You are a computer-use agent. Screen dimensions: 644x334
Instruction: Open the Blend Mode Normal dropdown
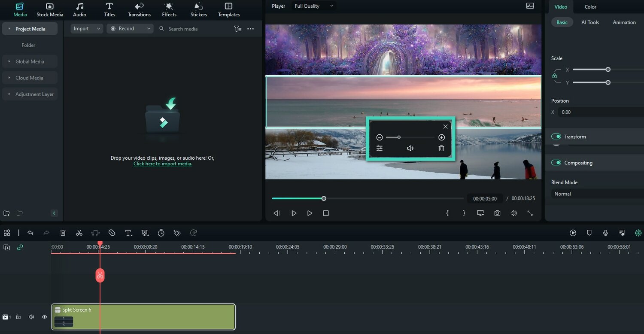598,194
